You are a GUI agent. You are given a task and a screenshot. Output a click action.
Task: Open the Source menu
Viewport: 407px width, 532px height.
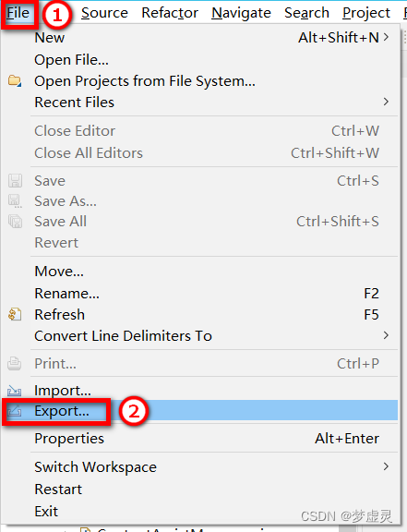coord(104,13)
